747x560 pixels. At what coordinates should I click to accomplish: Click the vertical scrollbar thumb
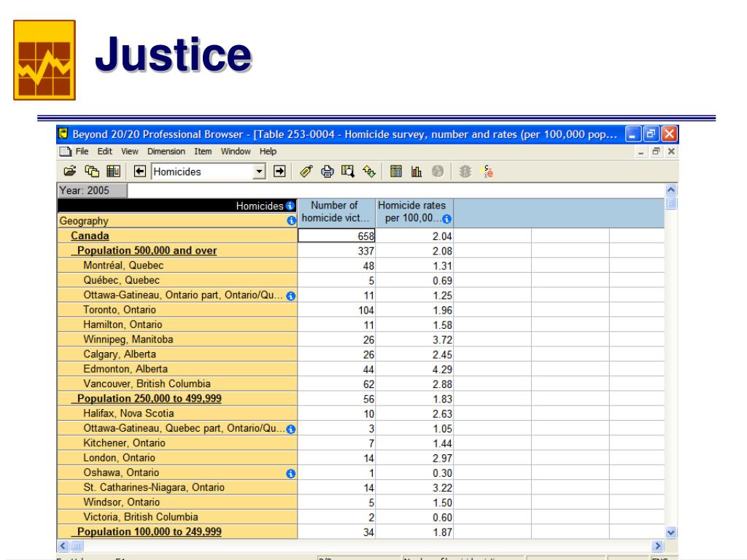point(671,204)
